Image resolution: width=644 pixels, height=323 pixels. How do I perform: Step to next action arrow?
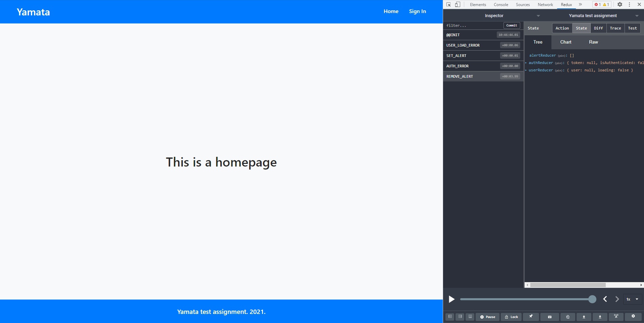[617, 299]
